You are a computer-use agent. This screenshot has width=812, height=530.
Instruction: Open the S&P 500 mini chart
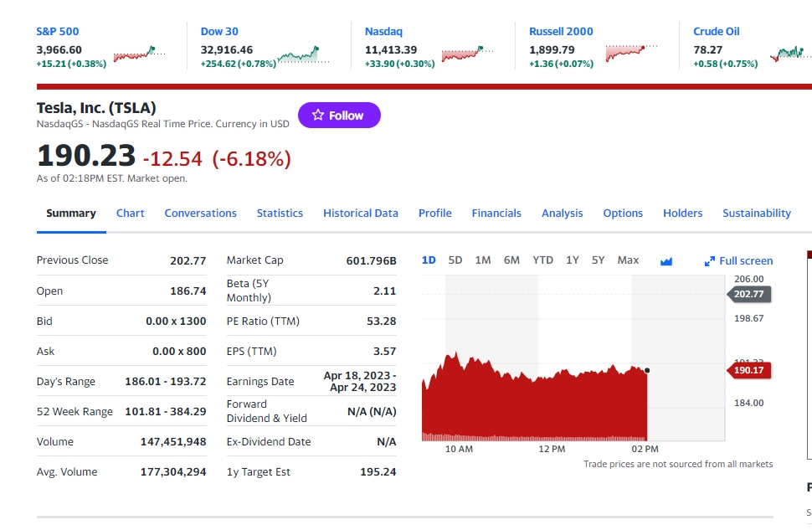point(139,54)
